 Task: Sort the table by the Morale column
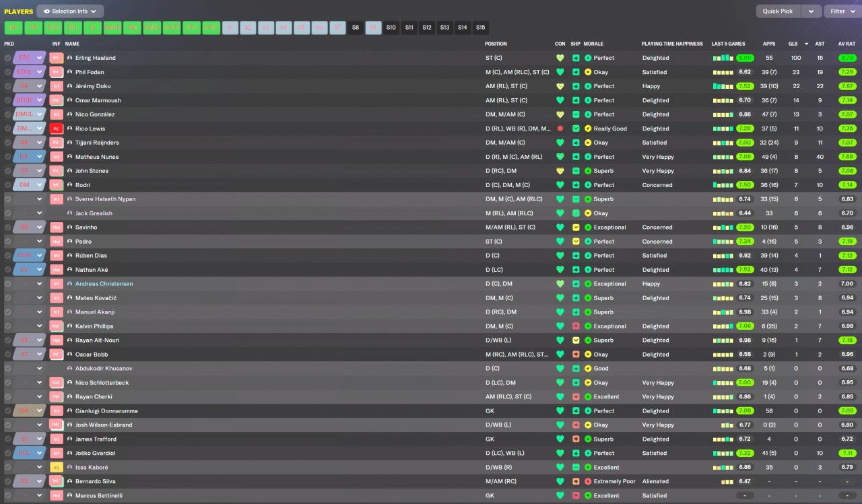[x=593, y=44]
